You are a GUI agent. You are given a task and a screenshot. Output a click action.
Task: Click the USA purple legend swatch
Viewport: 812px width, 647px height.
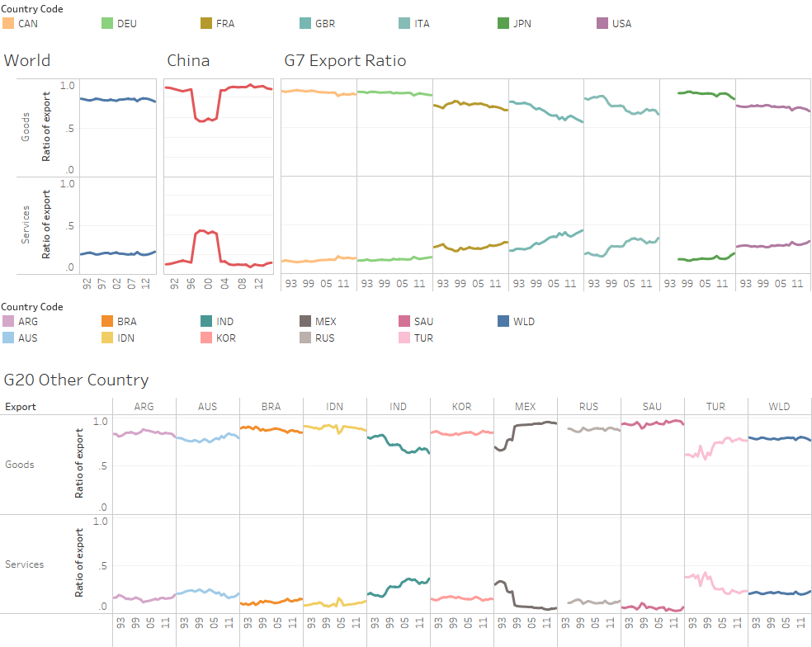coord(602,23)
